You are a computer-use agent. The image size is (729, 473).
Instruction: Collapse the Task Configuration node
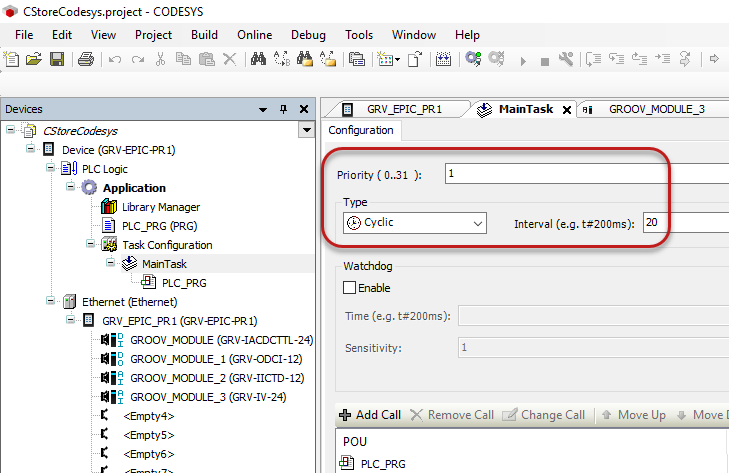90,244
